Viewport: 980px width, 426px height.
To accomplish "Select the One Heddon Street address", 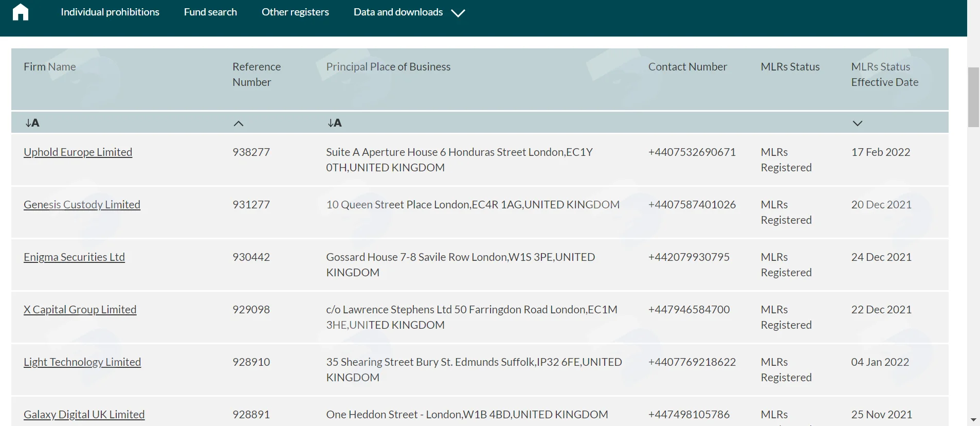I will point(467,415).
